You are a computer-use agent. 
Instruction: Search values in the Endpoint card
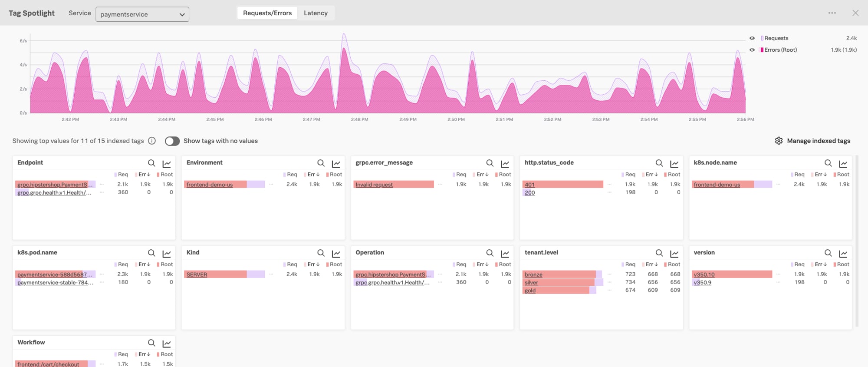151,163
